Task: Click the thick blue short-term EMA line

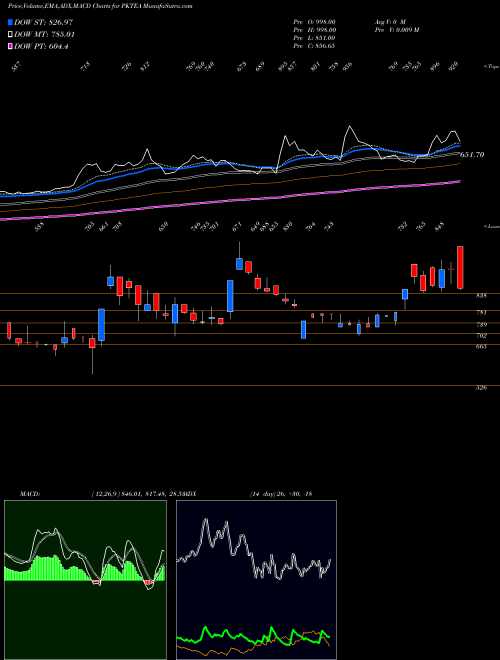Action: tap(230, 164)
